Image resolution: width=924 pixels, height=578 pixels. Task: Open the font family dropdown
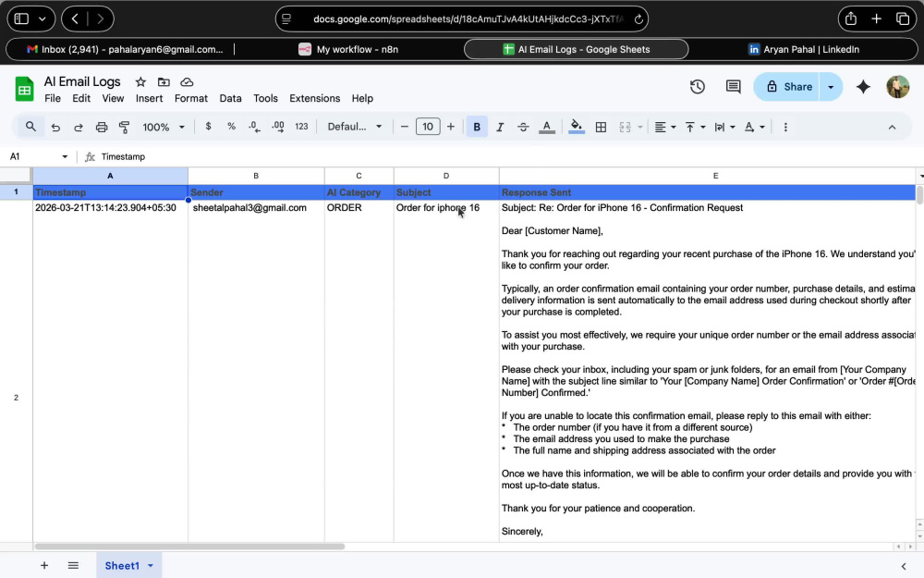point(354,127)
